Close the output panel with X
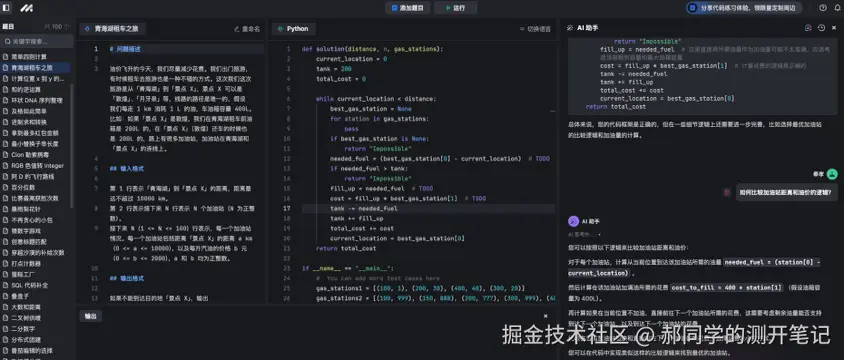This screenshot has width=844, height=360. click(x=545, y=316)
